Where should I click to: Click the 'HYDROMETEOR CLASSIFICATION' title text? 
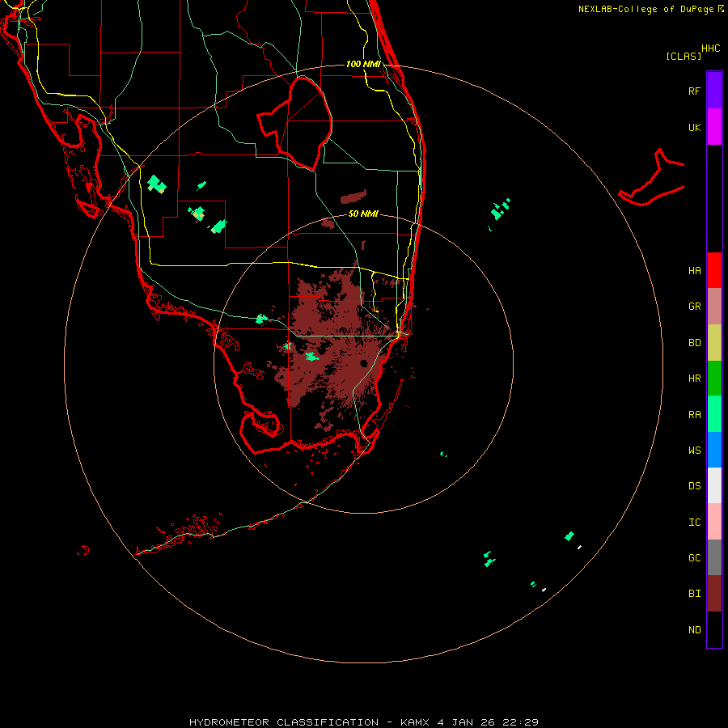coord(284,722)
